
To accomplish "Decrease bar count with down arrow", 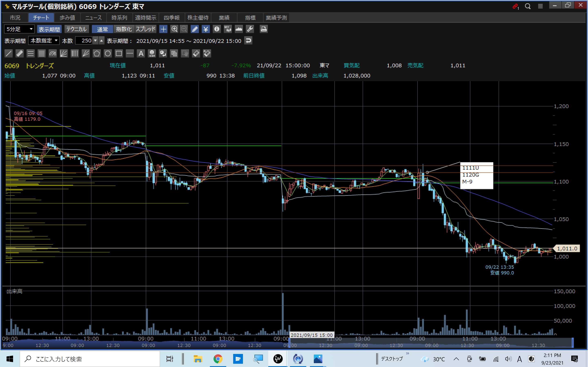I will tap(96, 41).
